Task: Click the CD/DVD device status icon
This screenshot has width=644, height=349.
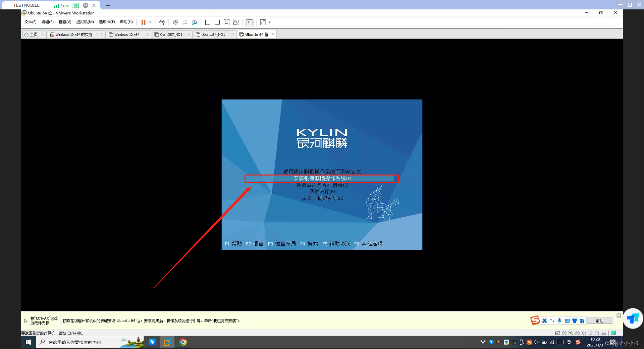Action: pos(564,333)
